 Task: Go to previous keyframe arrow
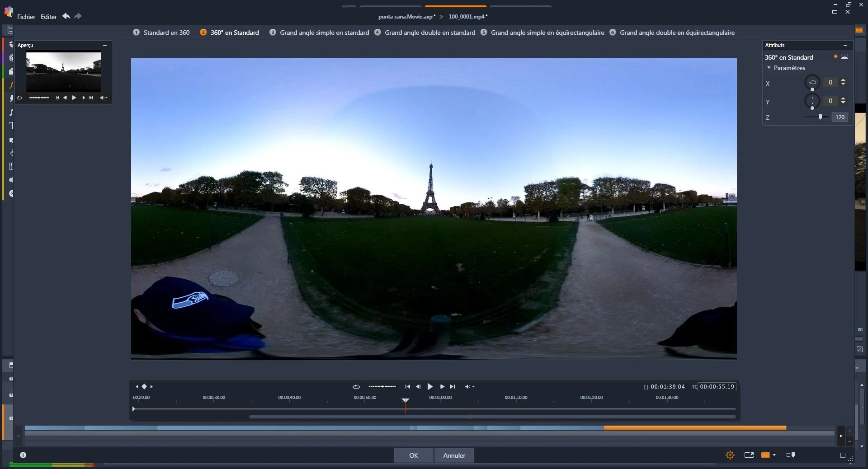coord(137,387)
